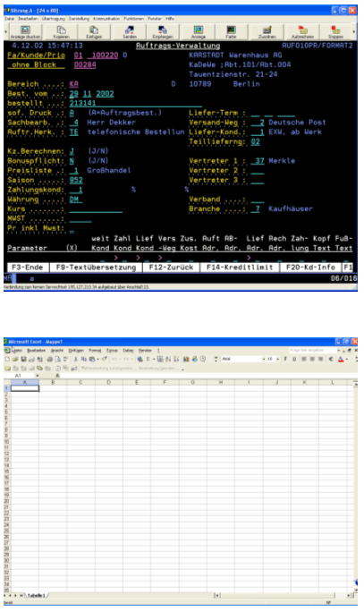Open Übertragung menu in terminal window

click(54, 19)
